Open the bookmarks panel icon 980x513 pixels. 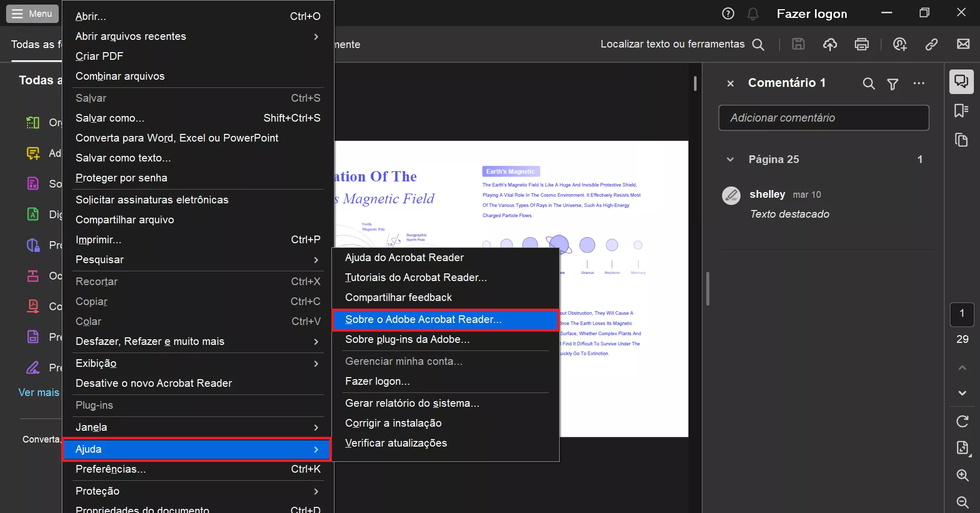(x=962, y=111)
